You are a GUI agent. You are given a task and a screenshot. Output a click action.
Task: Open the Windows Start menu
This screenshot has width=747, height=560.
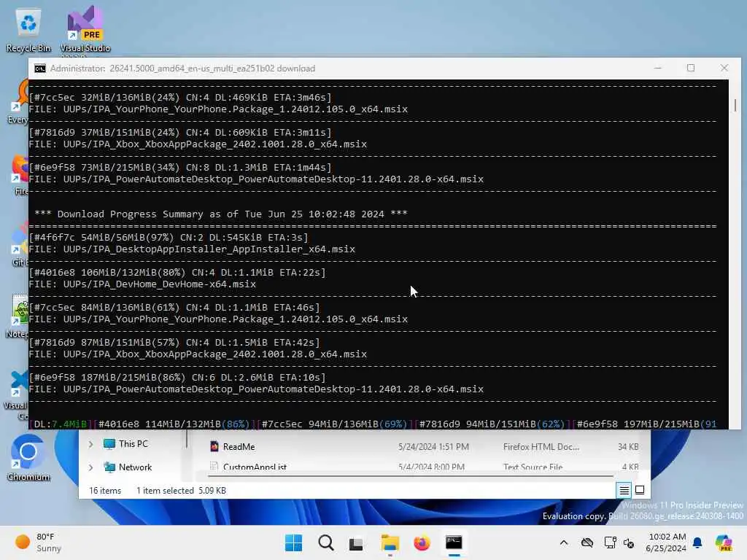293,542
